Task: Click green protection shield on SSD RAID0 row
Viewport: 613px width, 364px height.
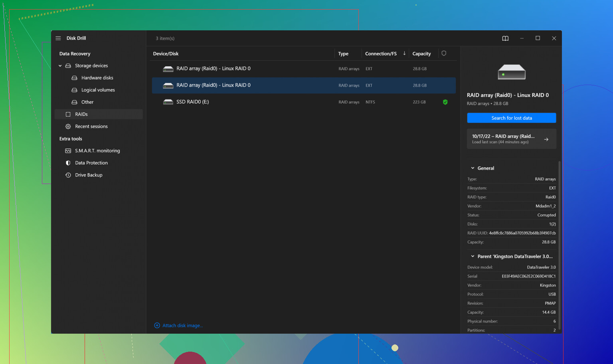Action: (x=445, y=102)
